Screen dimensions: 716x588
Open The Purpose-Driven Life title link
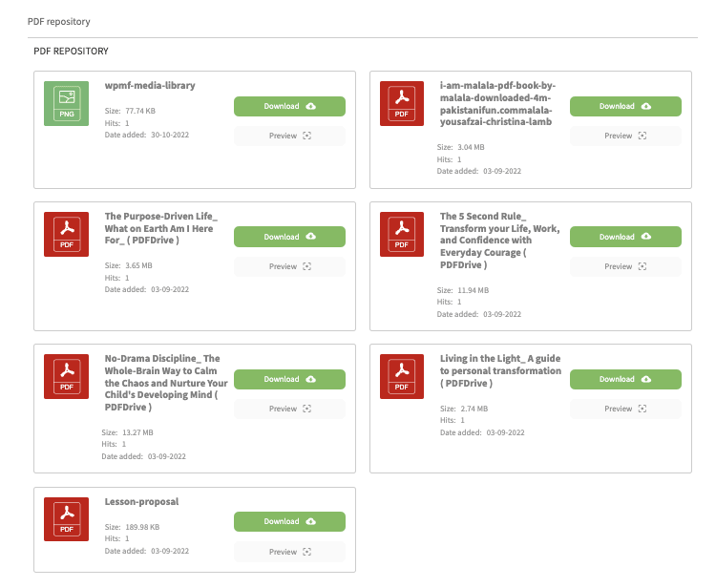click(x=160, y=228)
